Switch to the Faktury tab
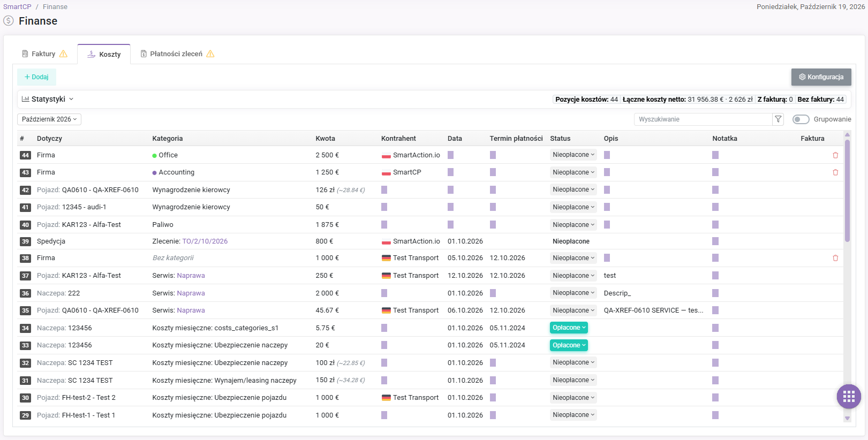The height and width of the screenshot is (440, 868). 44,54
